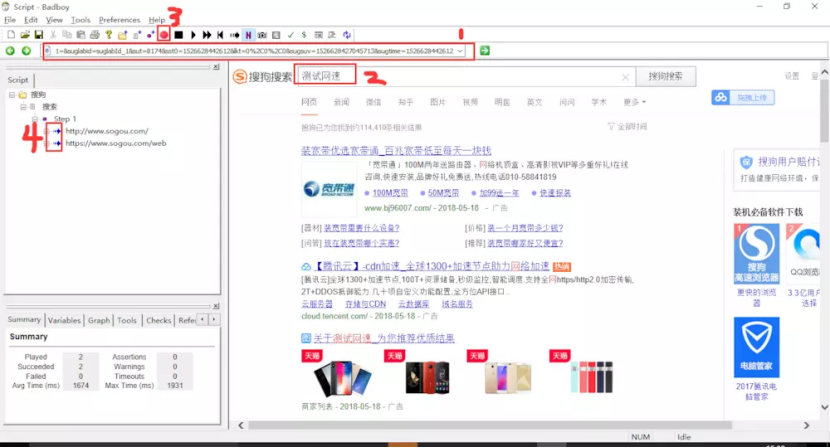Open the File menu
This screenshot has height=448, width=830.
click(x=10, y=20)
